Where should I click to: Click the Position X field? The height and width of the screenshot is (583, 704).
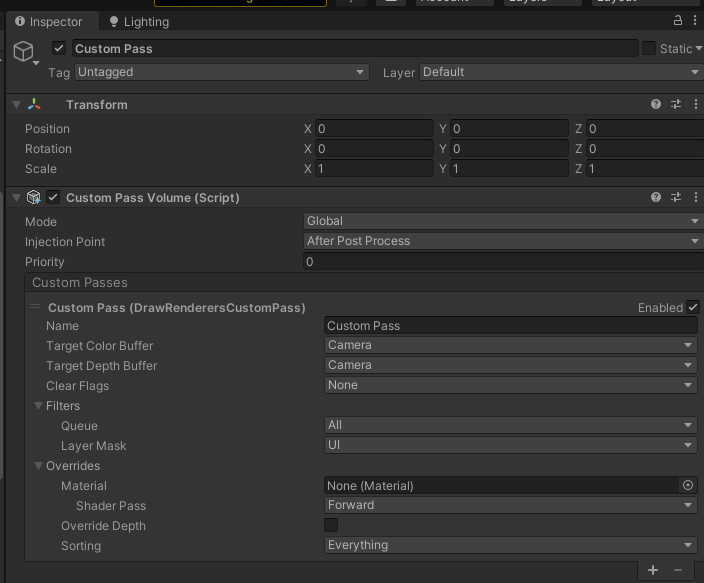click(x=374, y=129)
